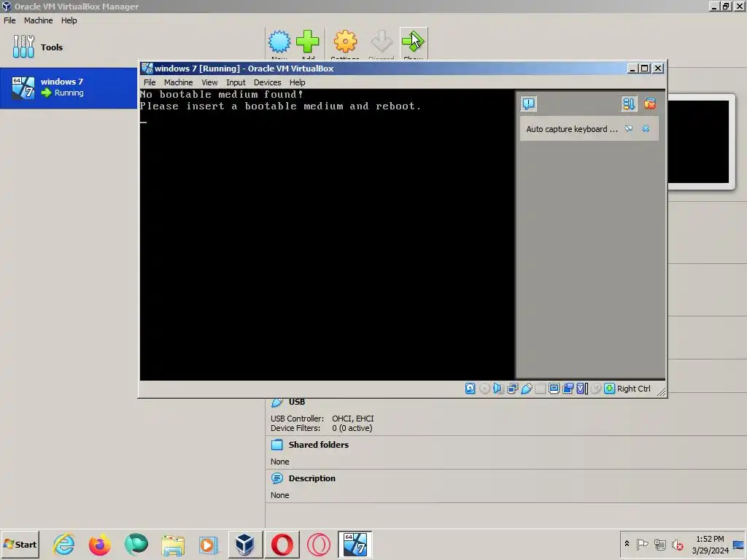Click the VM window resize grip corner
Image resolution: width=747 pixels, height=560 pixels.
tap(661, 392)
